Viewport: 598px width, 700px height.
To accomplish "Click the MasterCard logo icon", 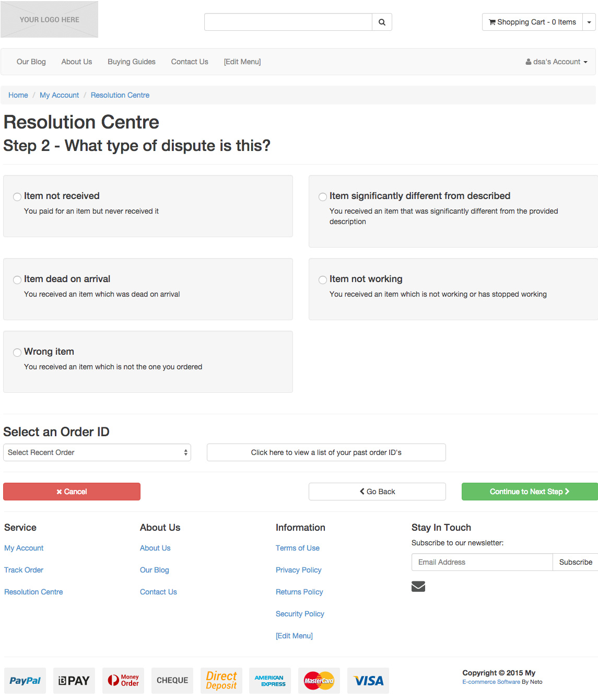I will (319, 680).
